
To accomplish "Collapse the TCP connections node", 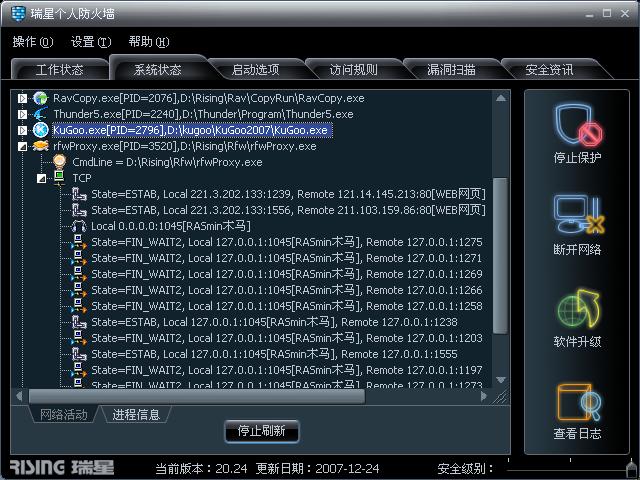I will tap(41, 178).
